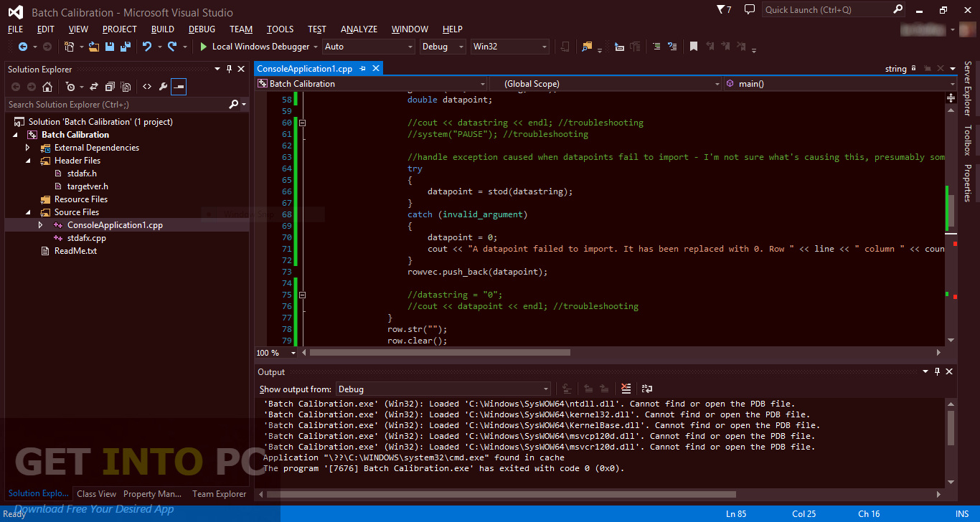Comment out the selected lines icon
Screen dimensions: 980x522
pos(656,47)
